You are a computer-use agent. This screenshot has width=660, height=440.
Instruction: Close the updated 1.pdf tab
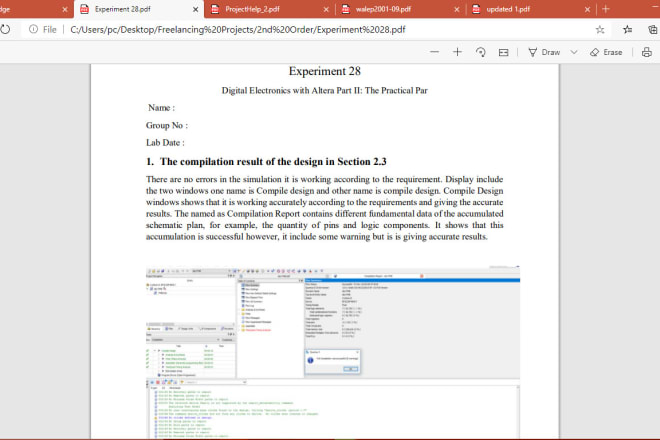click(588, 9)
